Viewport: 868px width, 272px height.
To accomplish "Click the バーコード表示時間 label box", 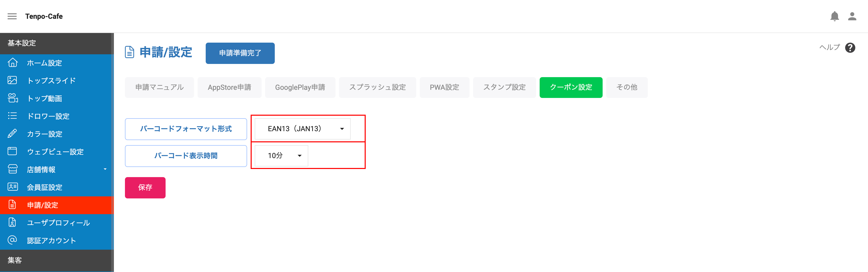I will pyautogui.click(x=186, y=156).
